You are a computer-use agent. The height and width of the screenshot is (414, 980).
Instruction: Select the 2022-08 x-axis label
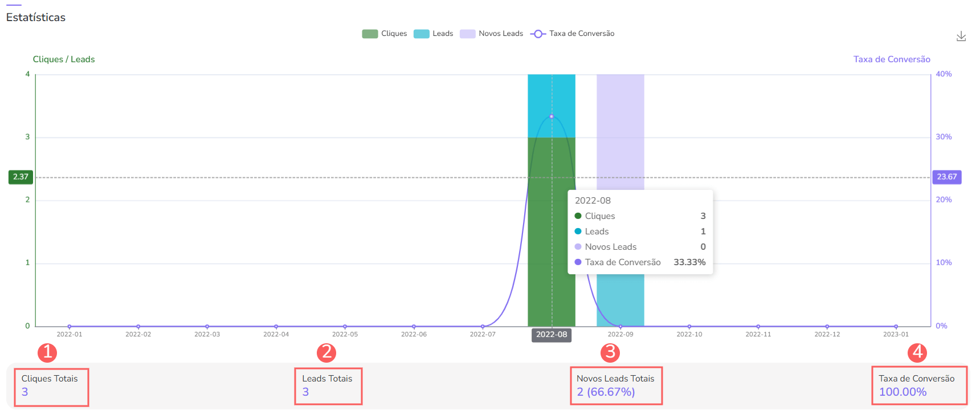551,335
